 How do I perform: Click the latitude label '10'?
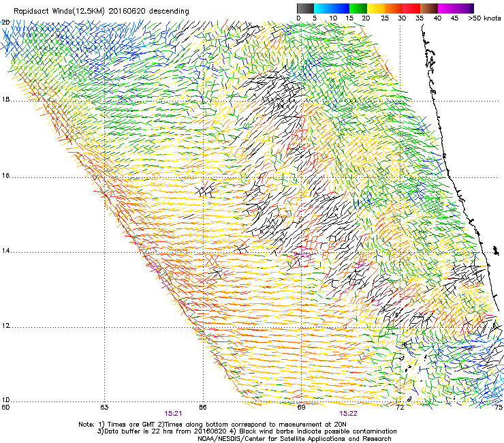[5, 400]
